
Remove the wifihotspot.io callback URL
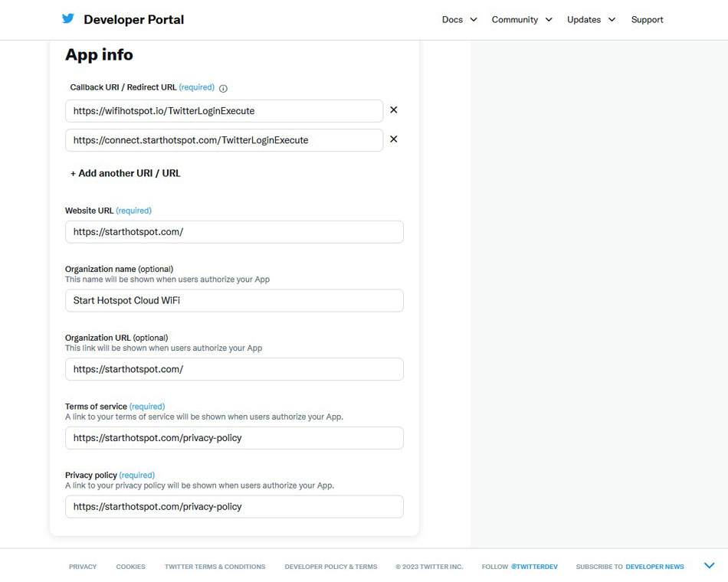(x=394, y=110)
